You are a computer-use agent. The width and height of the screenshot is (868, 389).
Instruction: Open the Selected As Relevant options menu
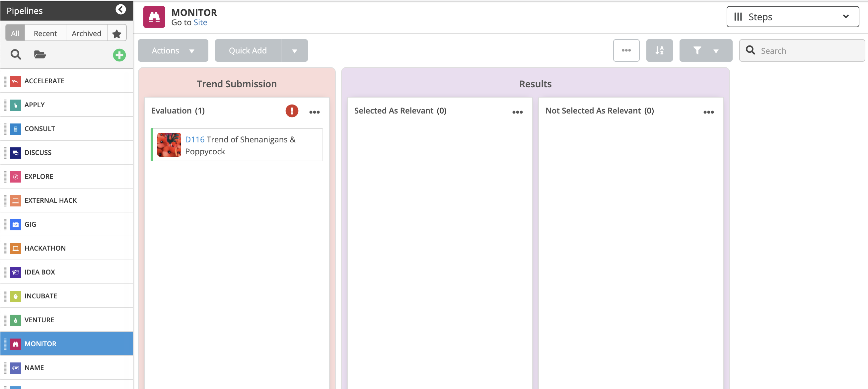[518, 112]
